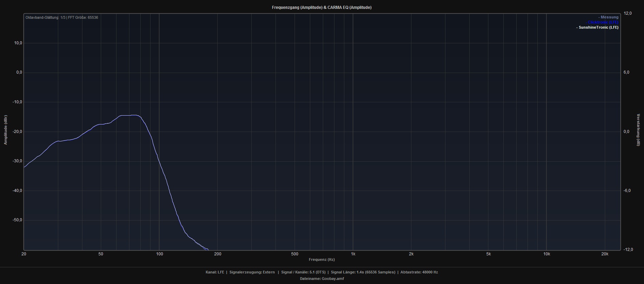
Task: Select the SunshineTronic (LFE) legend entry
Action: (598, 27)
